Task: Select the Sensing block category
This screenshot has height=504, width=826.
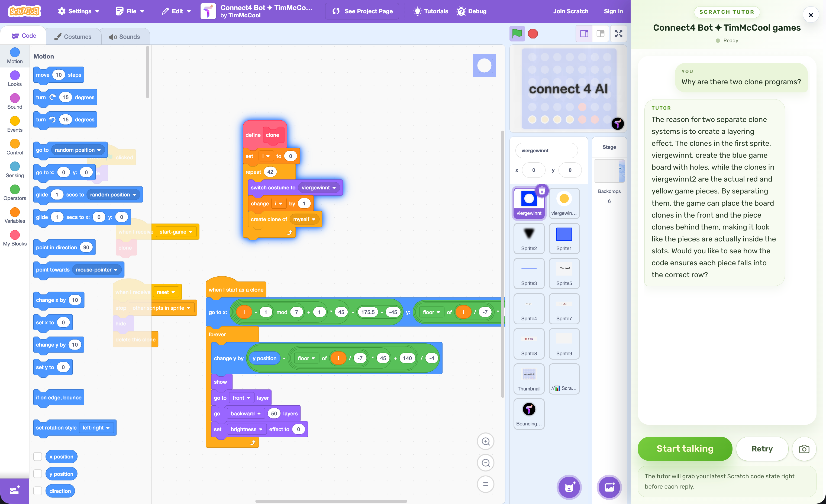Action: (15, 170)
